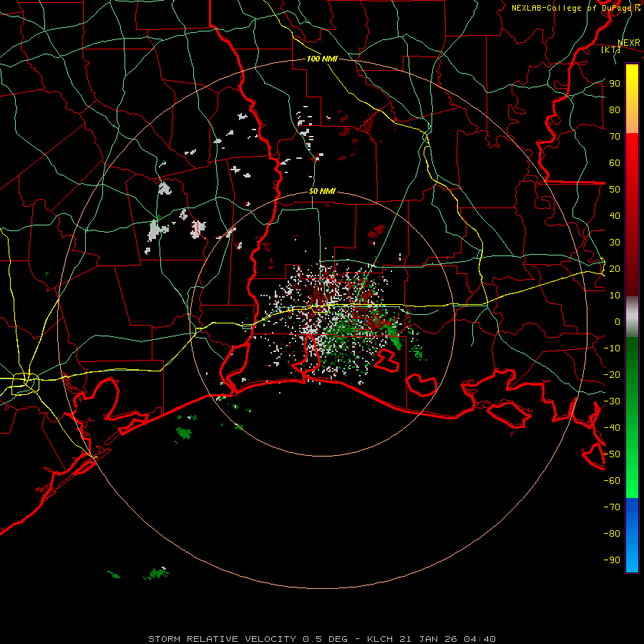The width and height of the screenshot is (644, 644).
Task: Click the [KT] units label above scale
Action: pyautogui.click(x=611, y=49)
